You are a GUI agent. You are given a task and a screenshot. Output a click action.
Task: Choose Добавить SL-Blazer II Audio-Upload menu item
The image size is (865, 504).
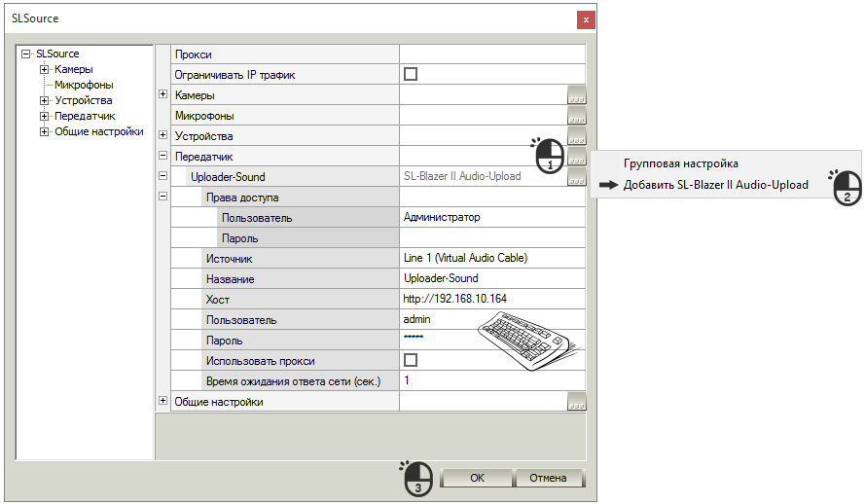(715, 185)
